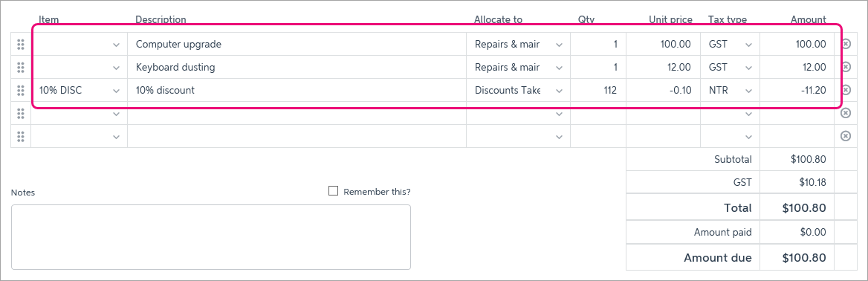Open Allocate to dropdown showing Discounts Taken
Viewport: 868px width, 281px height.
[518, 90]
